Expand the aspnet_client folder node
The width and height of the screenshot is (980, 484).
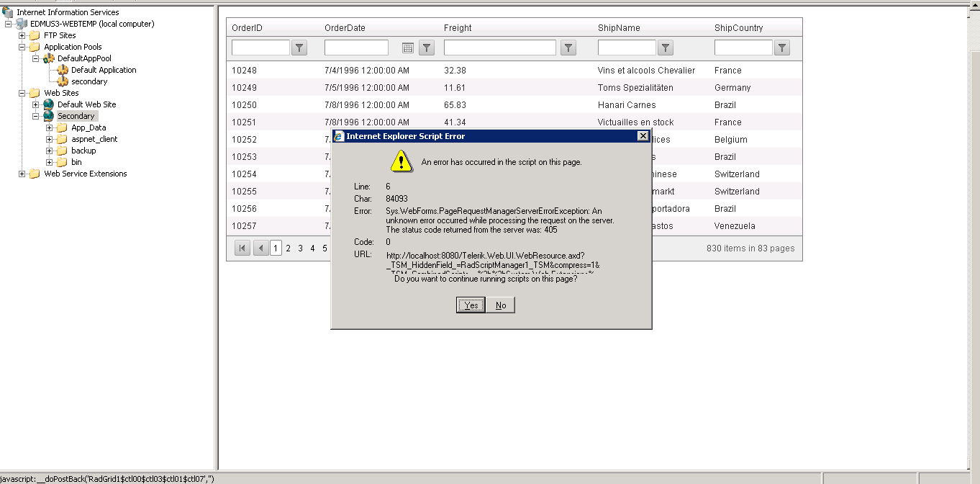pyautogui.click(x=50, y=139)
